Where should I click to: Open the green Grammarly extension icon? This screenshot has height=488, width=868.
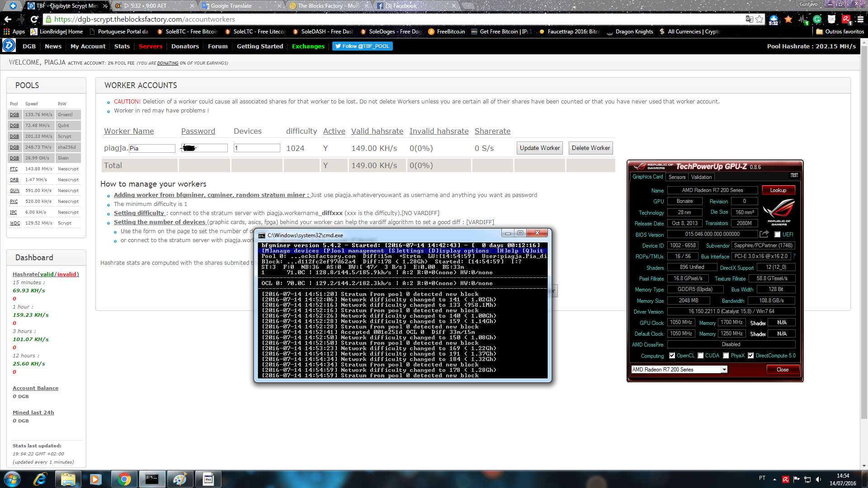817,19
